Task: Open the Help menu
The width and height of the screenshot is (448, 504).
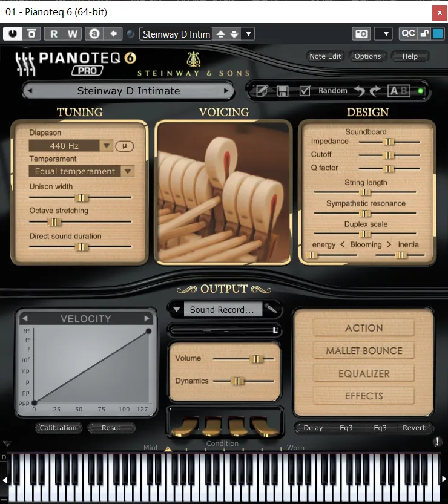Action: pos(410,56)
